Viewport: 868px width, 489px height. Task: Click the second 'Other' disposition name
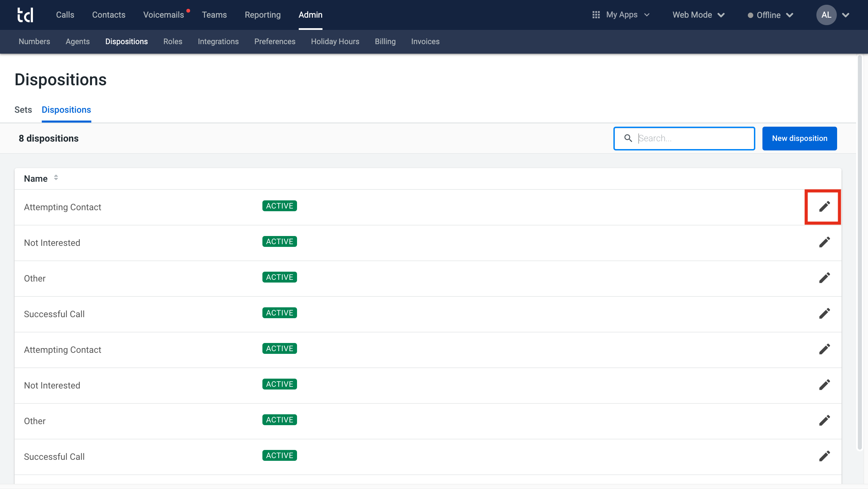click(x=35, y=421)
